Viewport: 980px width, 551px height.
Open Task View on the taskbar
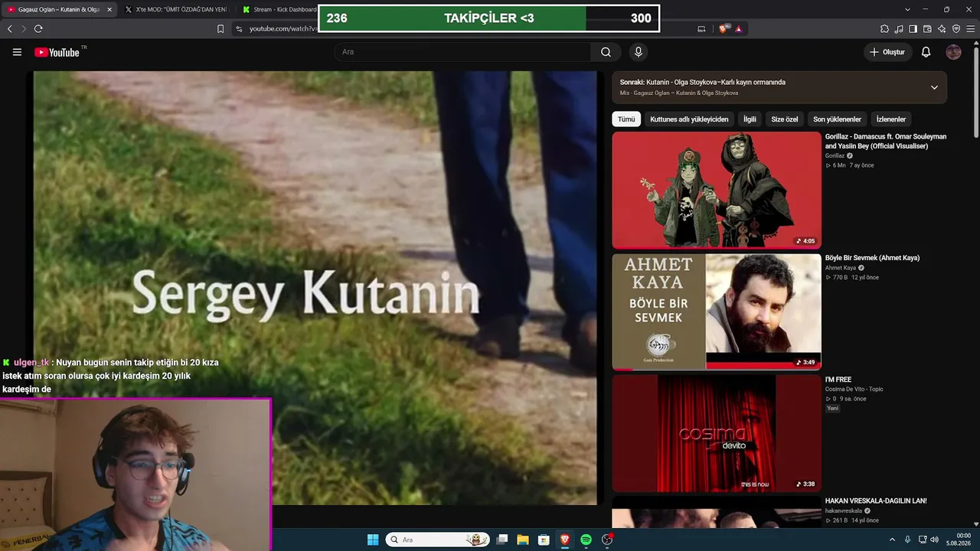501,540
